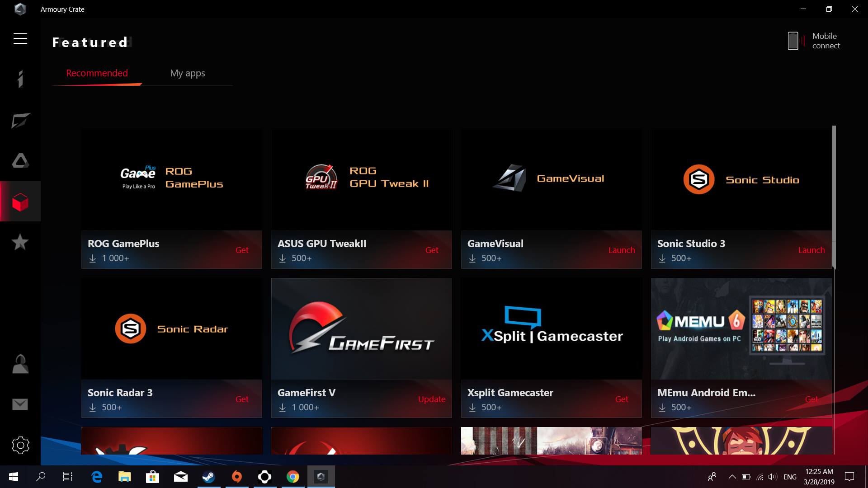Click ROG GamePlus download count icon
Image resolution: width=868 pixels, height=488 pixels.
[x=93, y=258]
